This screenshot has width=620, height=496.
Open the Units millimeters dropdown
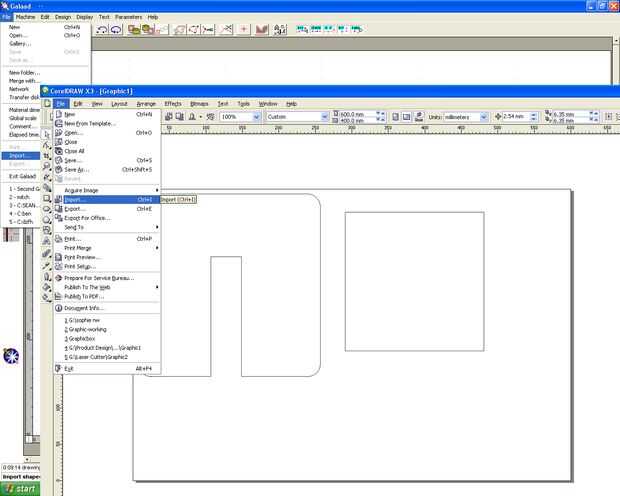click(484, 117)
